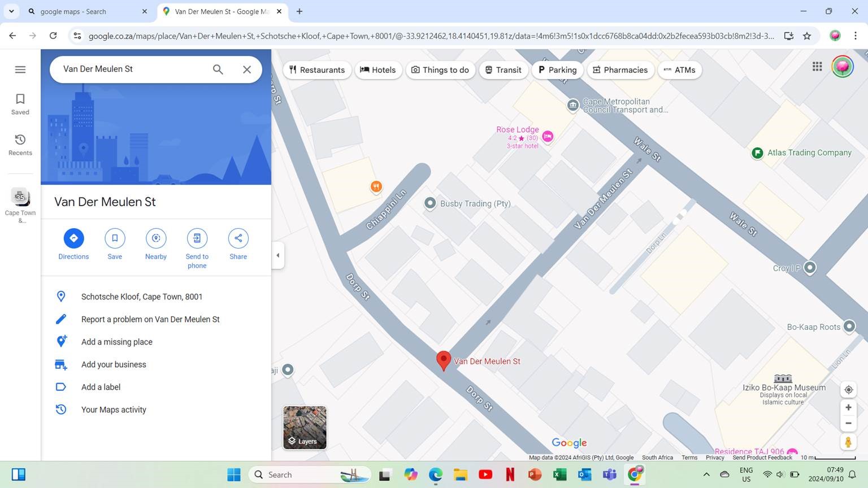Open the Cape Town recent thumbnail
868x488 pixels.
point(20,205)
